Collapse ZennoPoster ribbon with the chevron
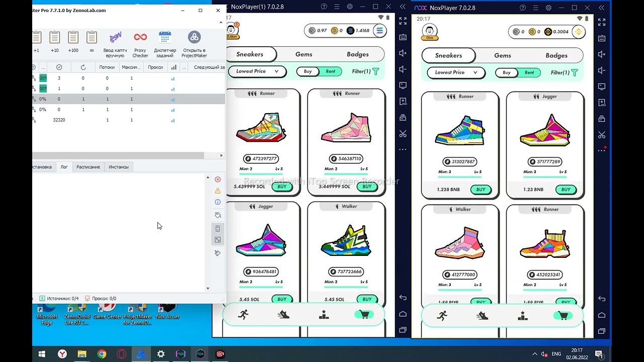644x362 pixels. (220, 23)
